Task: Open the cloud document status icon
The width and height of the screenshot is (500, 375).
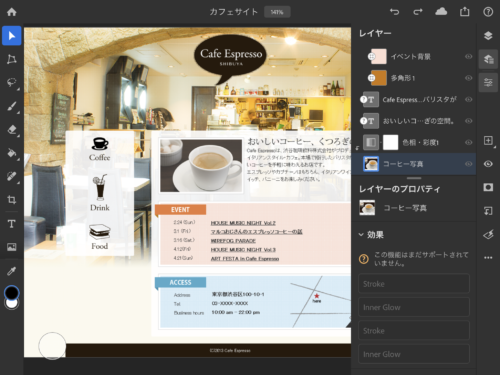Action: pos(441,12)
